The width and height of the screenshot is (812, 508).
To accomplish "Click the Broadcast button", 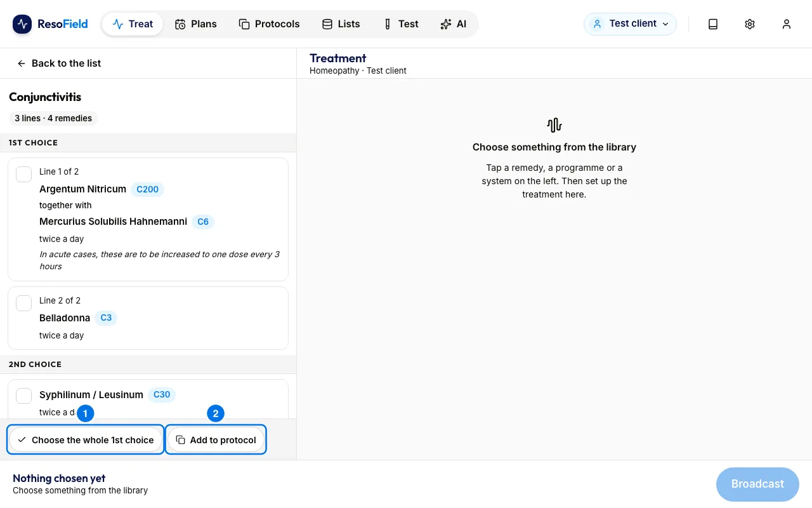I will click(x=757, y=484).
